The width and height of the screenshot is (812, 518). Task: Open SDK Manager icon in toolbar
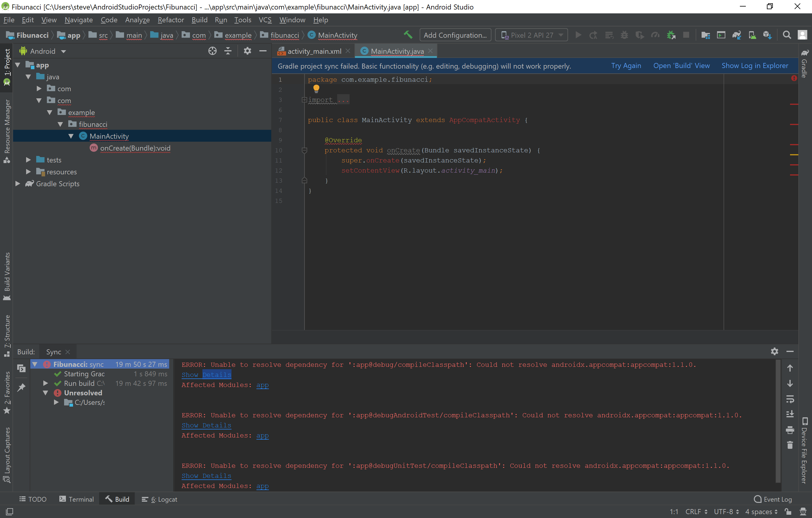point(767,35)
